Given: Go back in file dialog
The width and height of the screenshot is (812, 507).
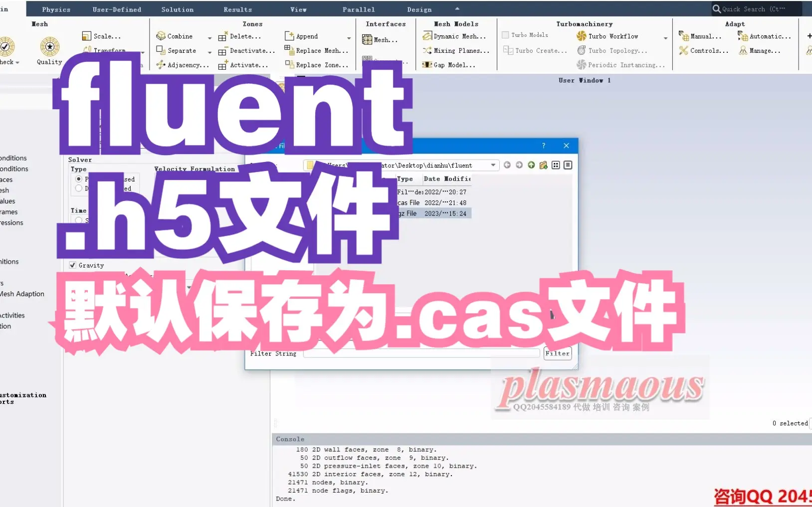Looking at the screenshot, I should (507, 165).
